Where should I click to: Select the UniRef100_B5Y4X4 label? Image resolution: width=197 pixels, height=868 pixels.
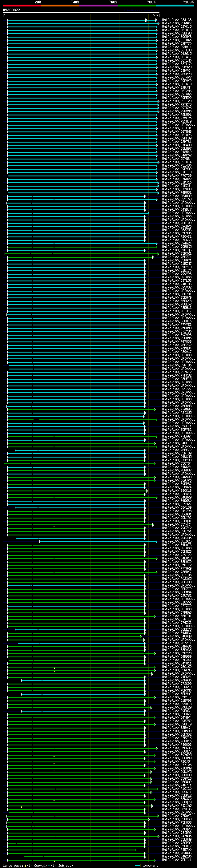click(177, 524)
